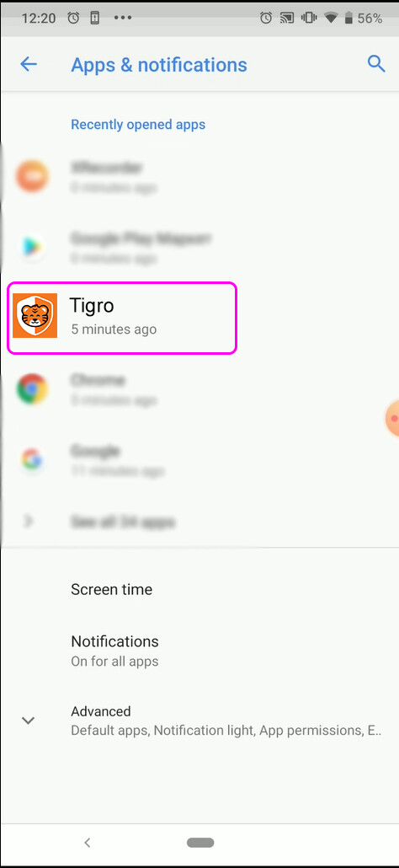Tap the back arrow in header
Screen dimensions: 399x868
[x=28, y=64]
